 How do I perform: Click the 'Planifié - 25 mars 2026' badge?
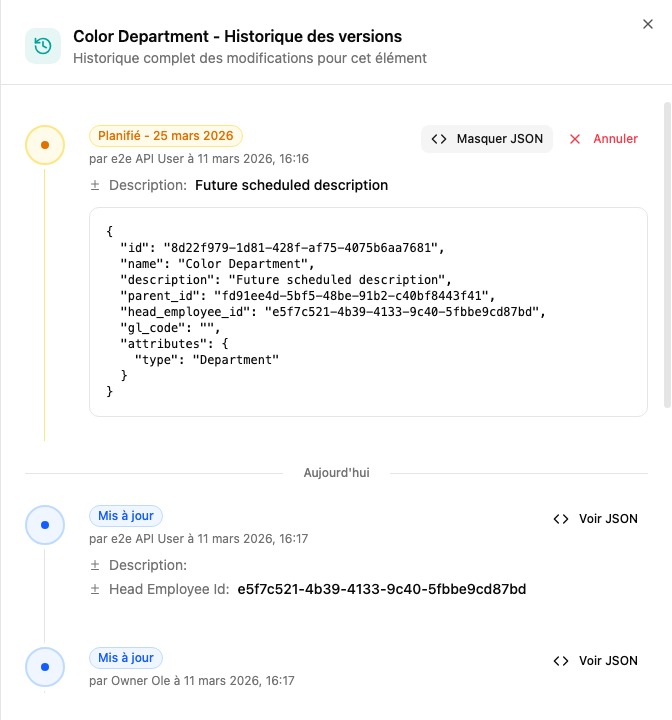tap(166, 136)
